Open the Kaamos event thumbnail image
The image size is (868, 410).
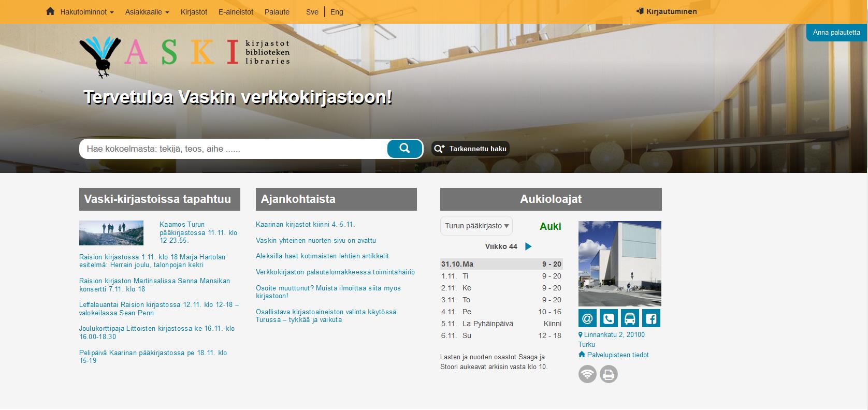[111, 233]
